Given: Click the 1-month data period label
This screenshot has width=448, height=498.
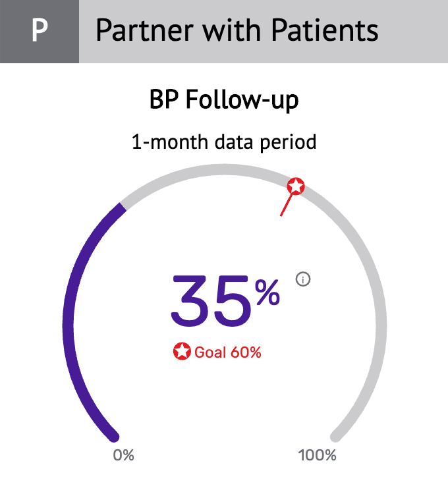Looking at the screenshot, I should (x=224, y=142).
